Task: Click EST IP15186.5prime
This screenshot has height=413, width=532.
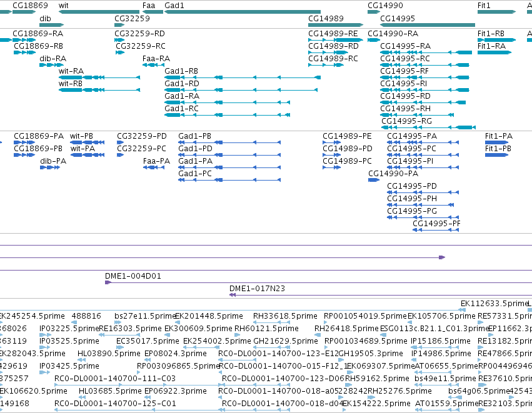Action: 435,348
